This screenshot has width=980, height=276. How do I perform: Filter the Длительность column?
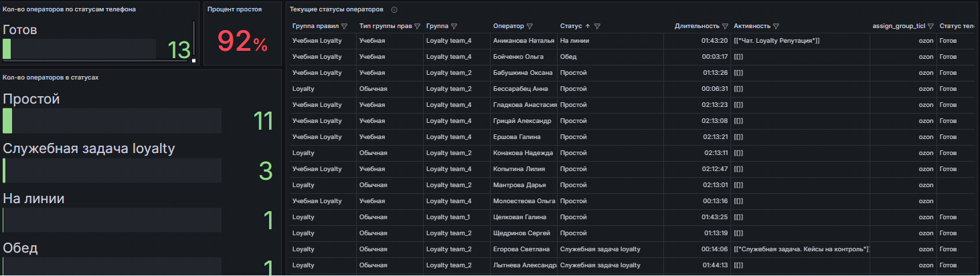[x=725, y=27]
